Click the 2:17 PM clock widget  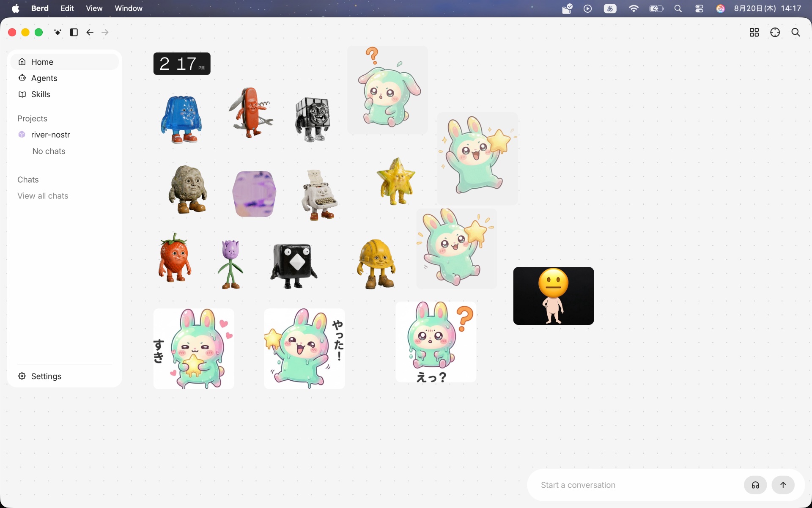[182, 64]
